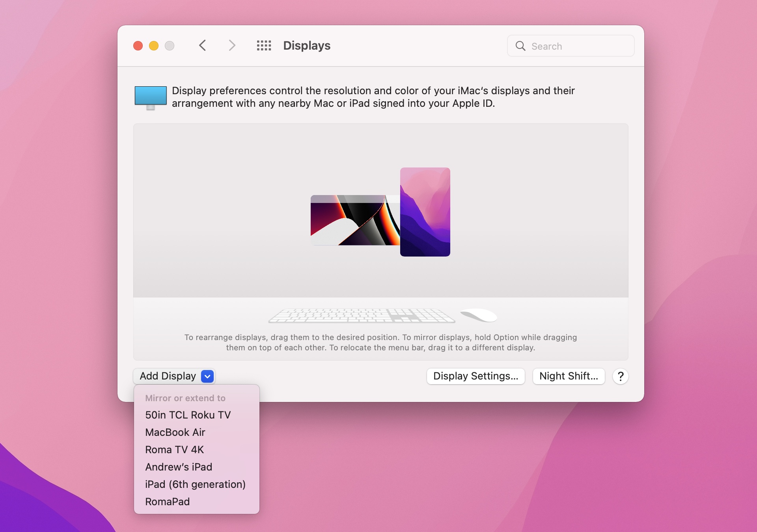Screen dimensions: 757x532
Task: Open Display Settings dialog
Action: tap(475, 376)
